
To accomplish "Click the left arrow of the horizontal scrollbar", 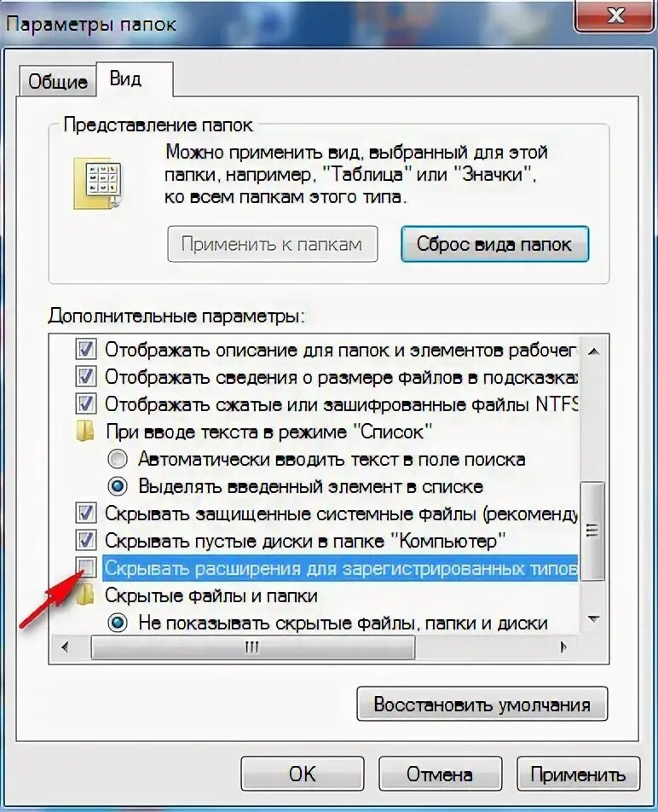I will tap(65, 647).
